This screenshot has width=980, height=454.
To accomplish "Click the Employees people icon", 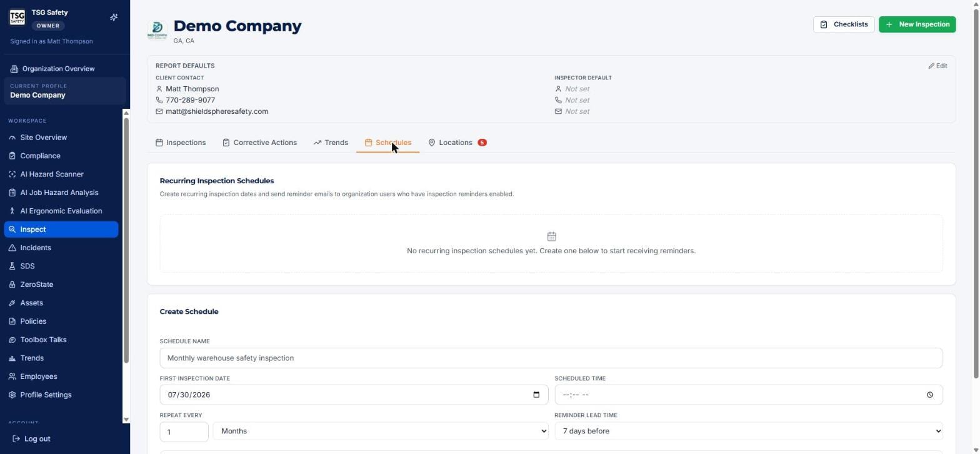I will pyautogui.click(x=12, y=376).
